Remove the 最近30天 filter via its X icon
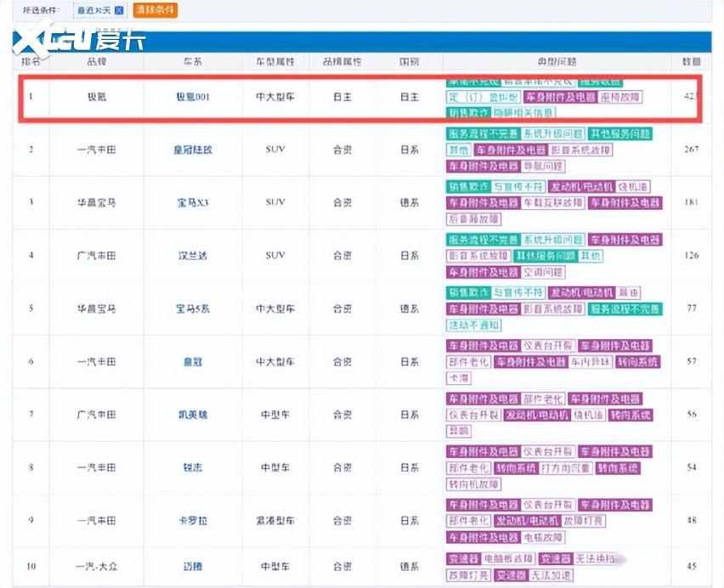The width and height of the screenshot is (724, 588). (119, 10)
